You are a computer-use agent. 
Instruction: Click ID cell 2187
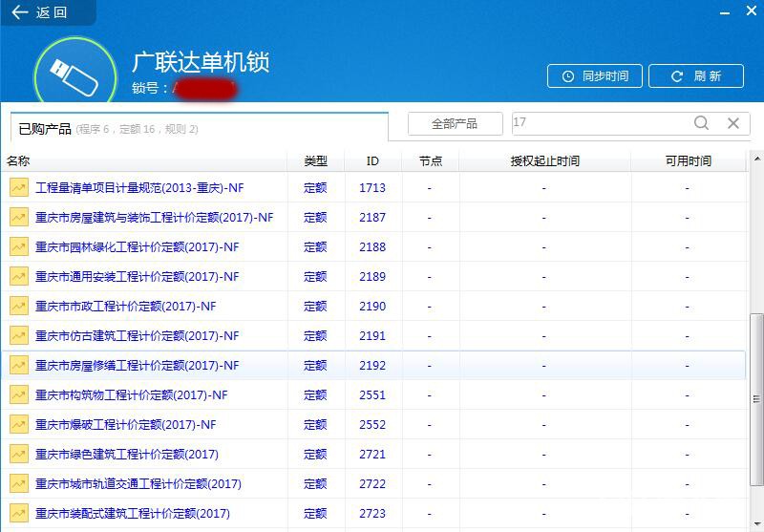[x=372, y=217]
